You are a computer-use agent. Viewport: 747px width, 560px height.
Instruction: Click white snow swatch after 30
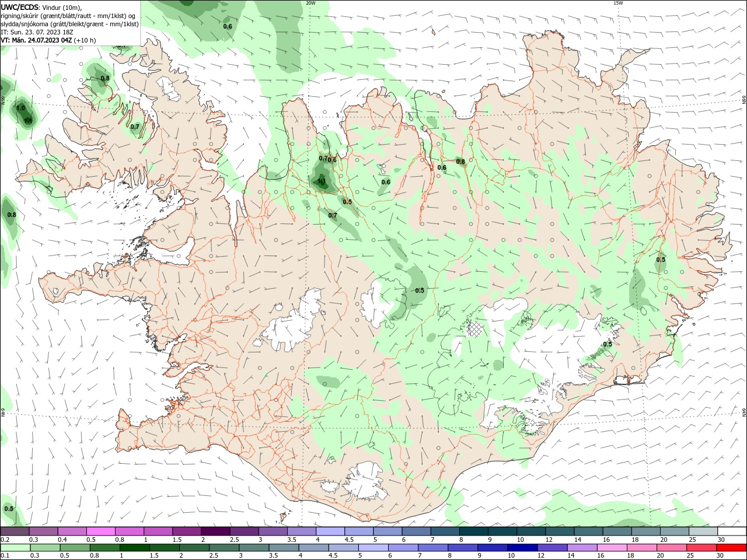[731, 531]
